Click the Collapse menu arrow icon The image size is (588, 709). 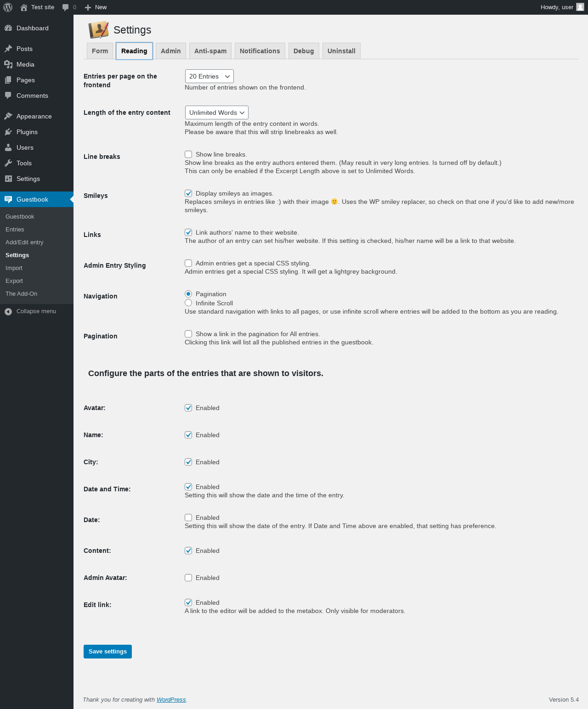click(8, 311)
